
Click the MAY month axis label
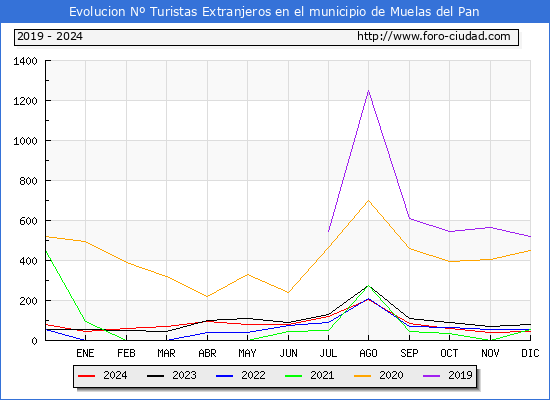pyautogui.click(x=247, y=353)
